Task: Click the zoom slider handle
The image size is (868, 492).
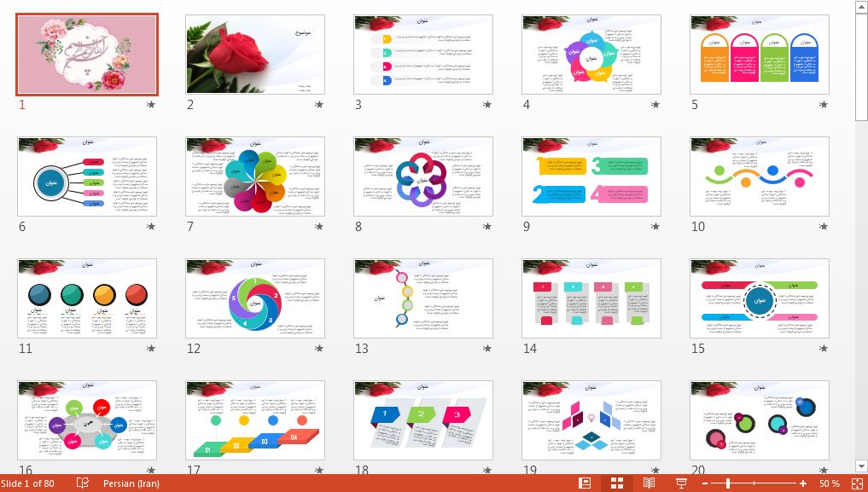Action: coord(727,483)
